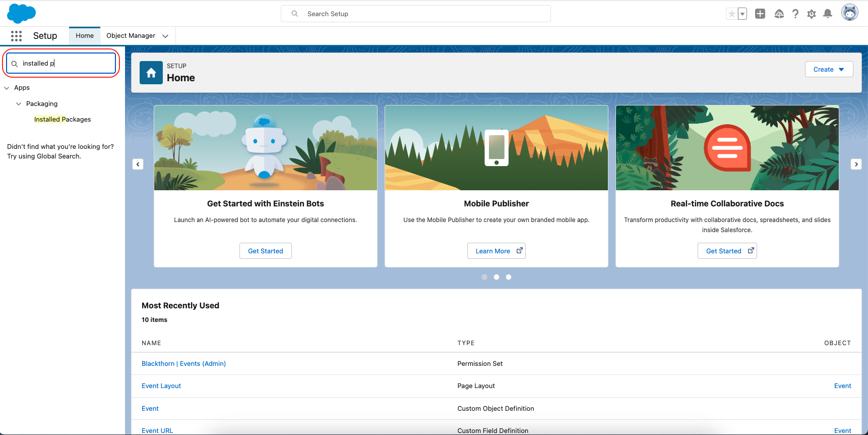The width and height of the screenshot is (868, 435).
Task: Open Installed Packages in the sidebar
Action: pyautogui.click(x=63, y=120)
